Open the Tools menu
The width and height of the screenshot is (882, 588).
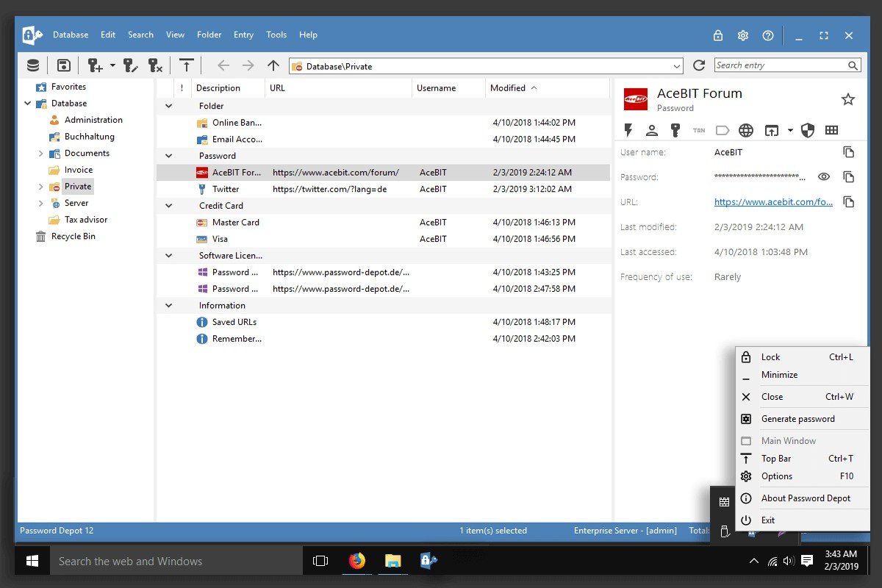click(x=276, y=35)
